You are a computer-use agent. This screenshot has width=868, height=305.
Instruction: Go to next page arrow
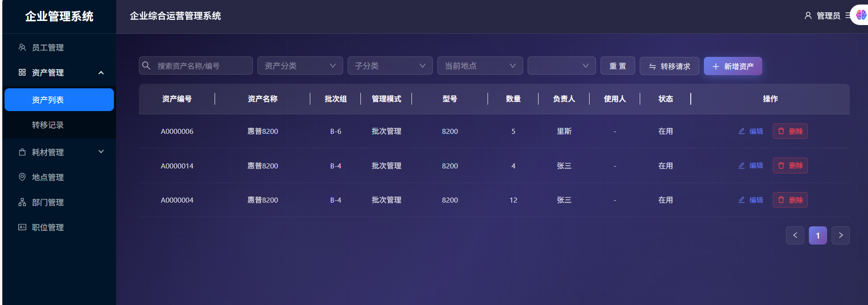(x=841, y=235)
